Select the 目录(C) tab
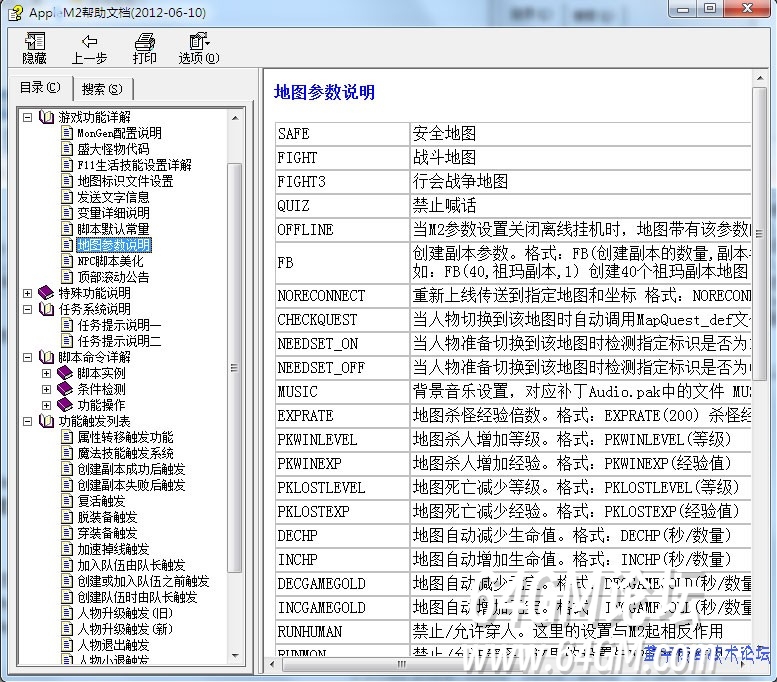Image resolution: width=777 pixels, height=682 pixels. coord(41,88)
